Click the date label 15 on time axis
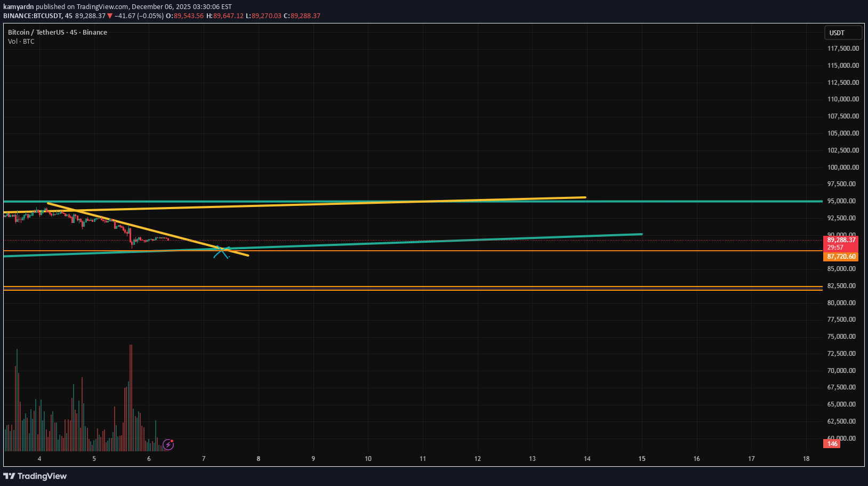 pyautogui.click(x=642, y=459)
